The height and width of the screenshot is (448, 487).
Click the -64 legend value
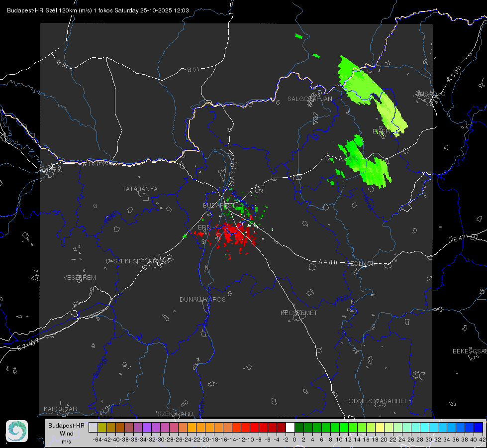point(97,440)
